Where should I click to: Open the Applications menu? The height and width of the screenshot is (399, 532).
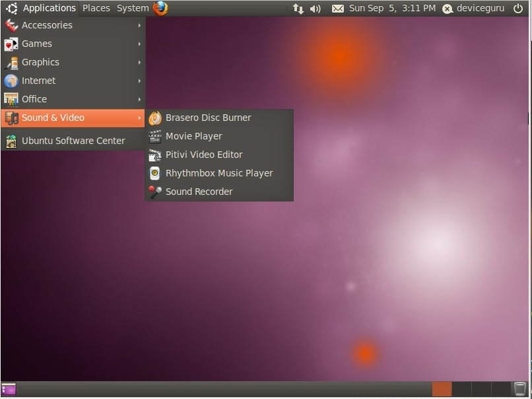(50, 8)
